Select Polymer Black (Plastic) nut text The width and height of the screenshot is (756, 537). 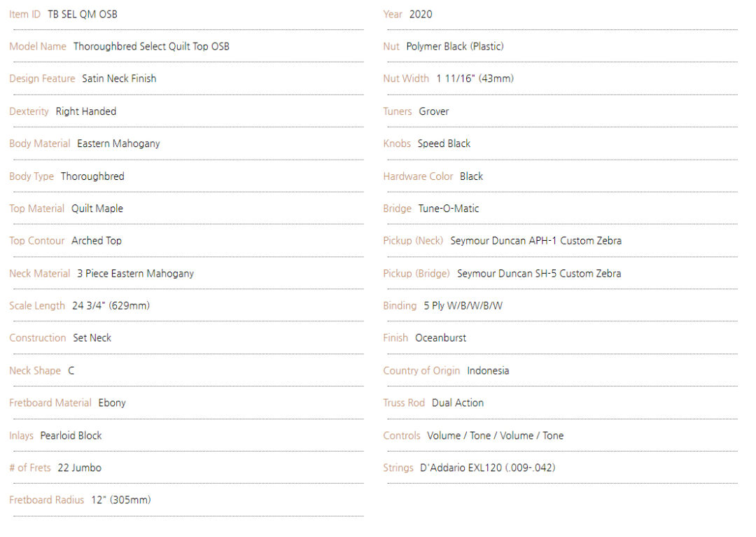(x=455, y=47)
